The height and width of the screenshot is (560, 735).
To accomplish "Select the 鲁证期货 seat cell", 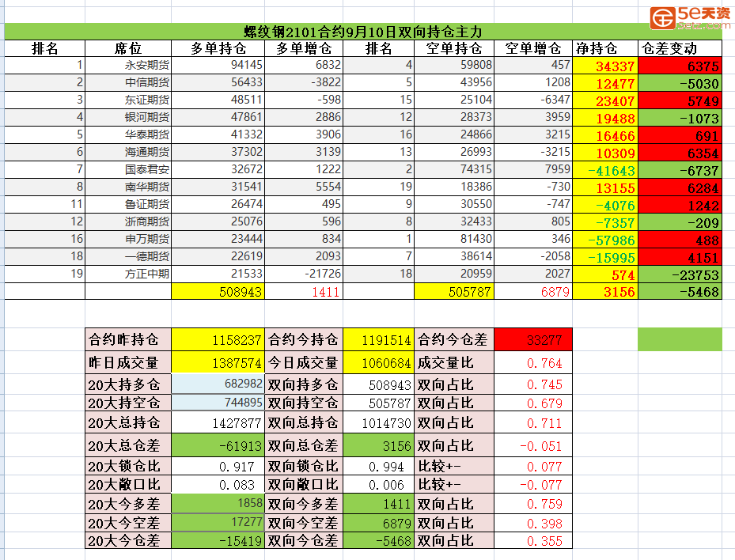I will click(x=128, y=204).
